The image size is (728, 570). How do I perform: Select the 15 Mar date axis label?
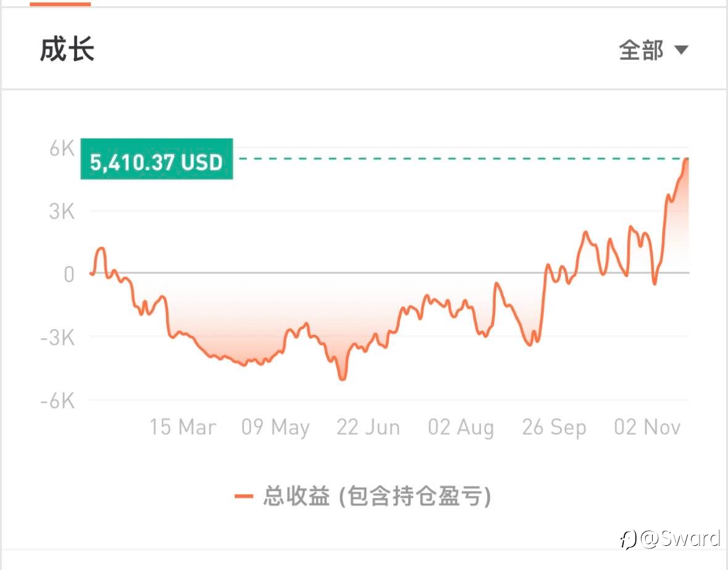pos(183,427)
